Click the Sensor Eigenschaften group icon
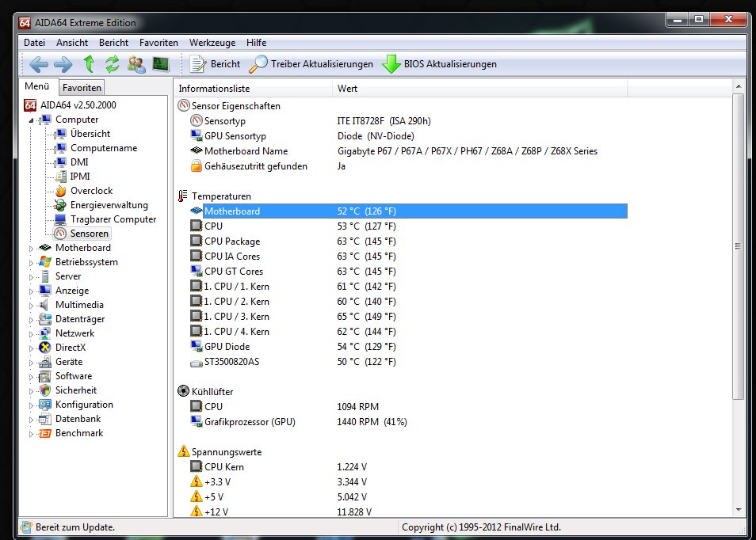The image size is (756, 540). [183, 105]
